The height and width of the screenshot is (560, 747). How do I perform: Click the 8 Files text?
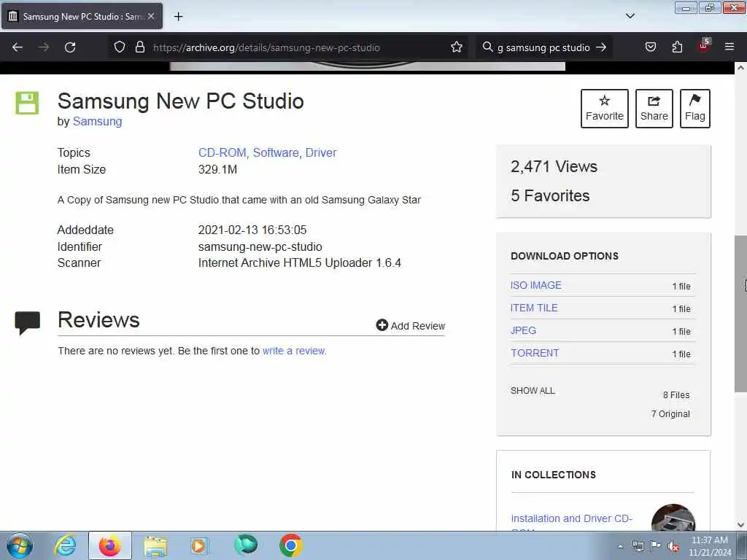pyautogui.click(x=676, y=394)
